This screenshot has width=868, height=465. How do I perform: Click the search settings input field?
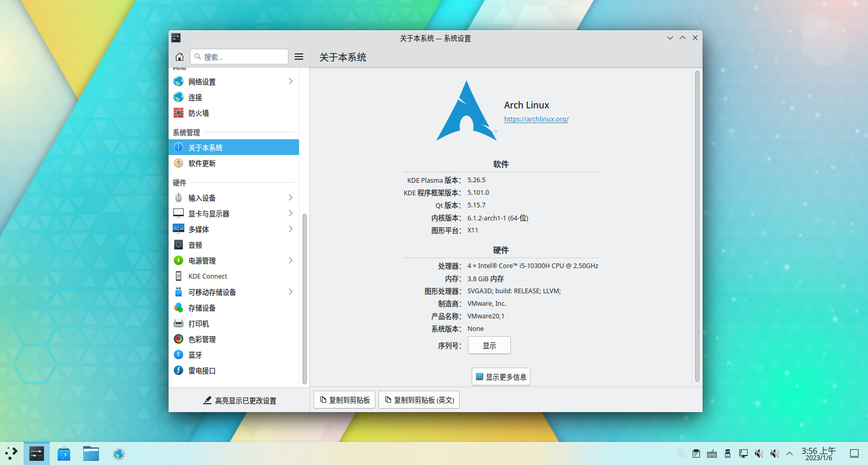tap(239, 57)
